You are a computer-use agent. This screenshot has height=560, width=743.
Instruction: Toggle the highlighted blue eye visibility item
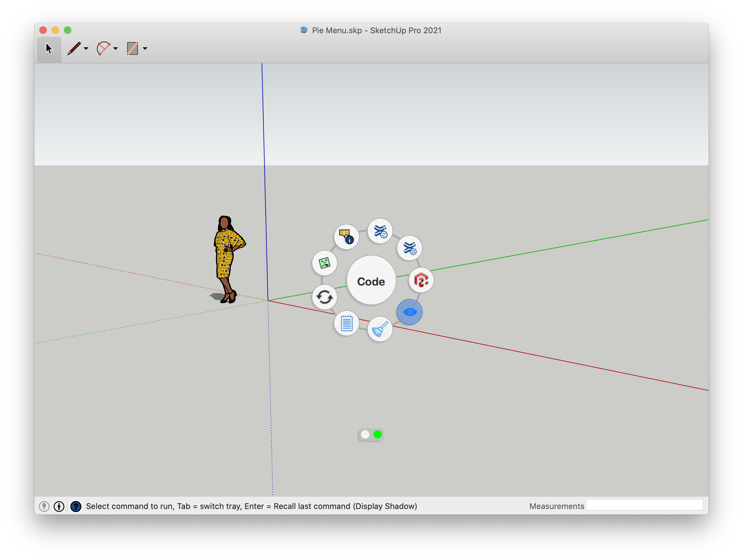tap(410, 312)
